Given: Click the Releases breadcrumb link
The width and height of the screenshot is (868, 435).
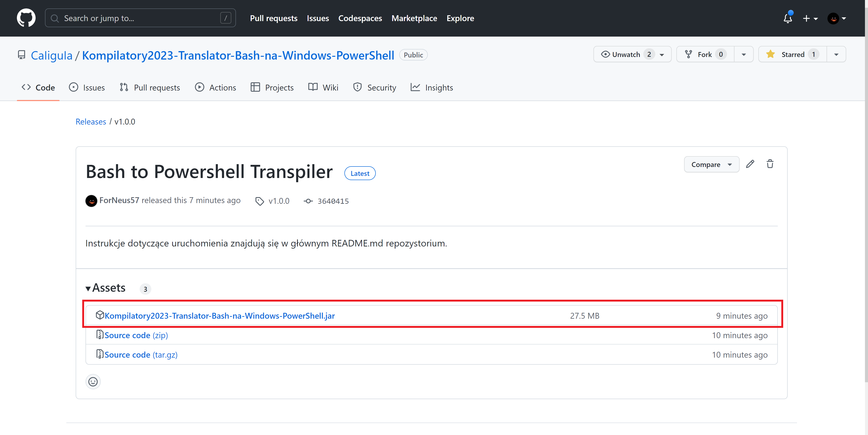Looking at the screenshot, I should 91,122.
